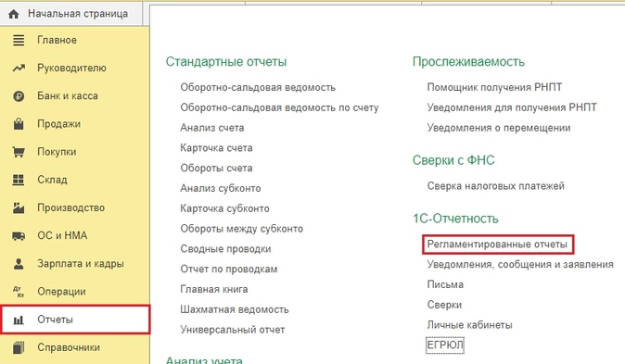Click the 1С-Отчетность heading
This screenshot has height=364, width=625.
click(455, 219)
